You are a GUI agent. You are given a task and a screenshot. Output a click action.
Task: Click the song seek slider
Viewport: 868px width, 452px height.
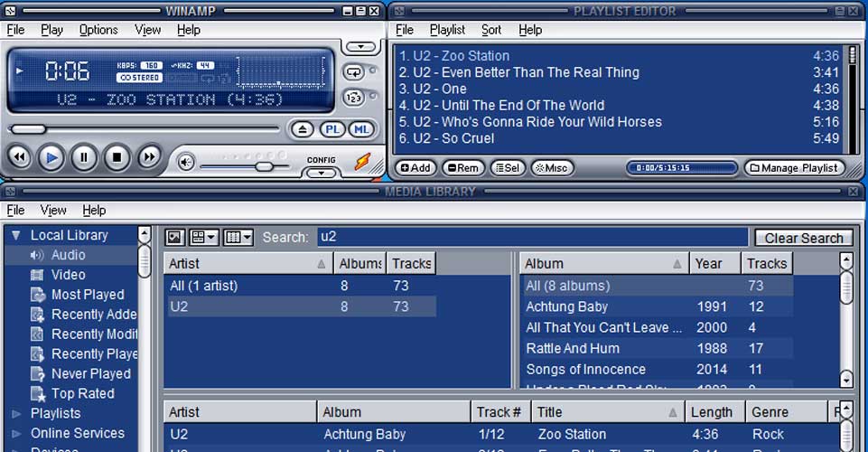click(x=145, y=129)
